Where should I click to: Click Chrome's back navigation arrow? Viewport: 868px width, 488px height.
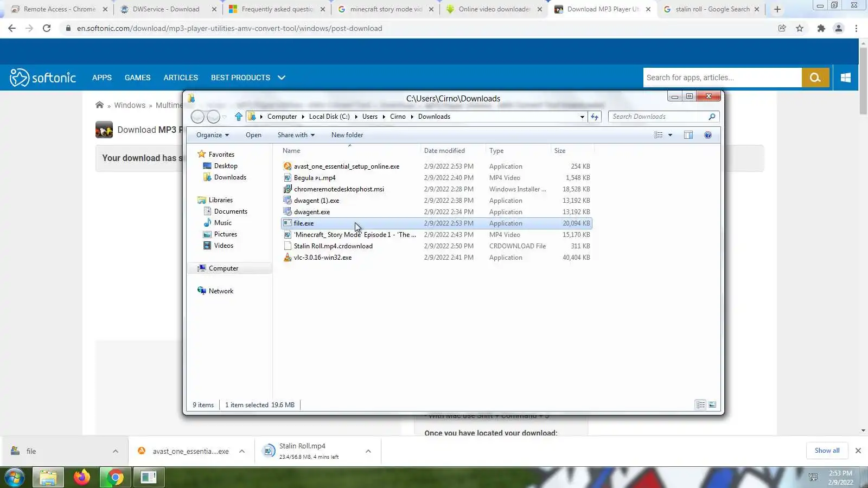click(x=12, y=28)
